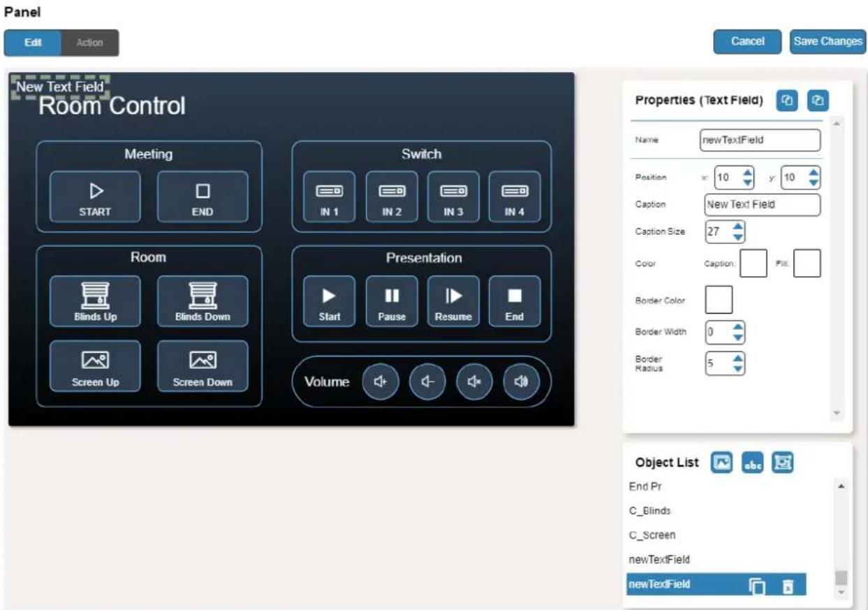Switch to Edit mode tab
Image resolution: width=868 pixels, height=610 pixels.
click(33, 43)
